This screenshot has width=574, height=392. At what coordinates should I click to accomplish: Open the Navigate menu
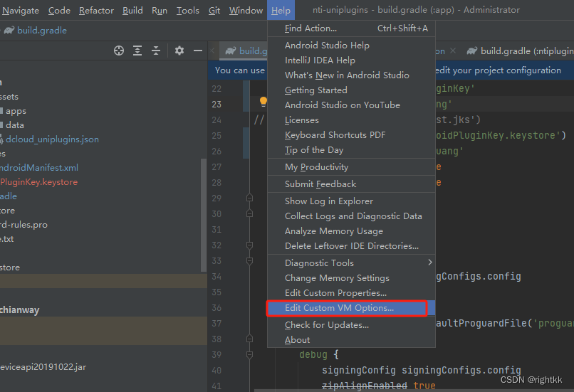21,11
